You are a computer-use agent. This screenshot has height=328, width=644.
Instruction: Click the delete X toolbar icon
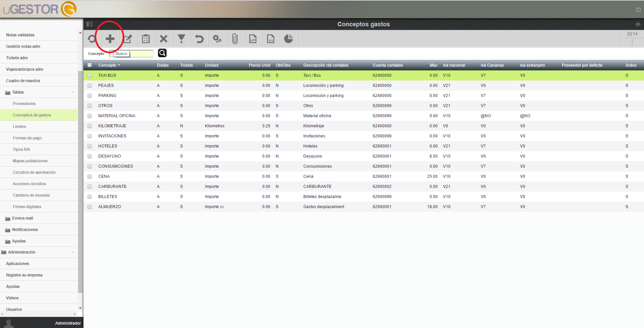pos(164,39)
